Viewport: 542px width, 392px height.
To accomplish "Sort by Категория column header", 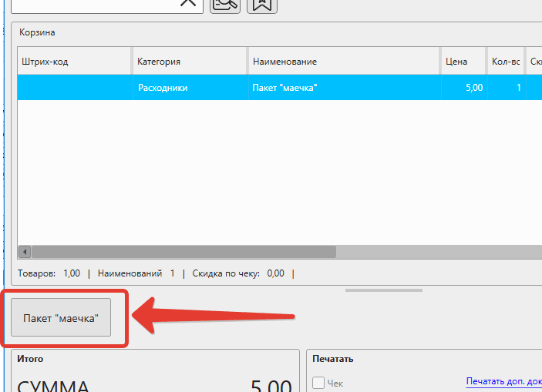I will coord(190,62).
